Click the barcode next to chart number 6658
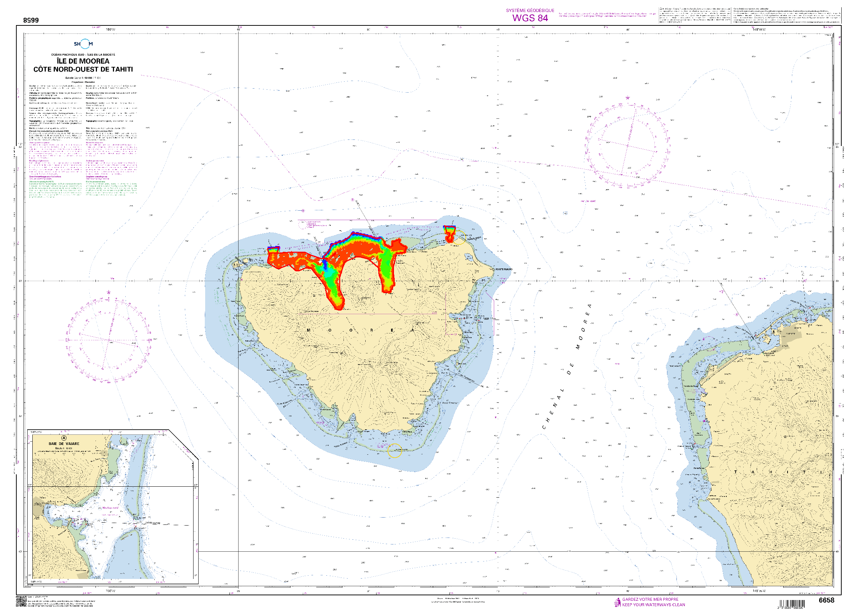This screenshot has height=616, width=858. tap(792, 604)
